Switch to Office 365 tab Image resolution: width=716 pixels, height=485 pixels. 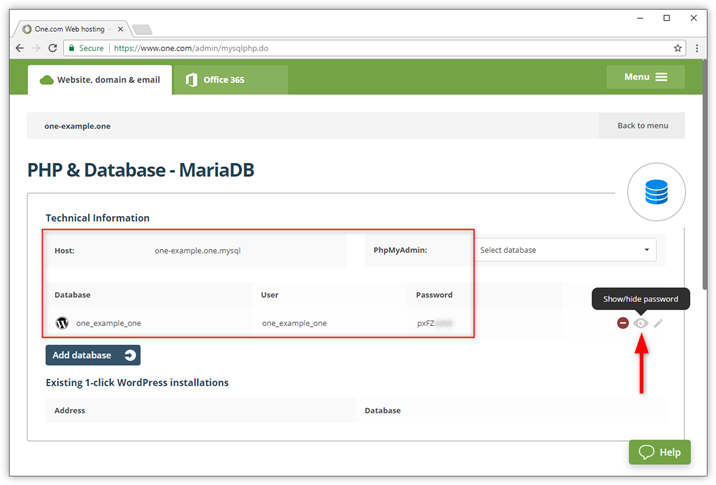(231, 80)
